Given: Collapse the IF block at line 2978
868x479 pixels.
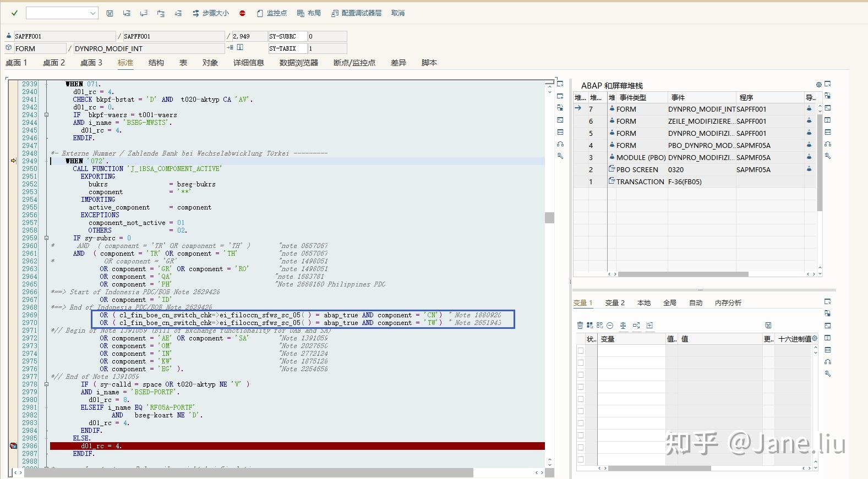Looking at the screenshot, I should [46, 384].
